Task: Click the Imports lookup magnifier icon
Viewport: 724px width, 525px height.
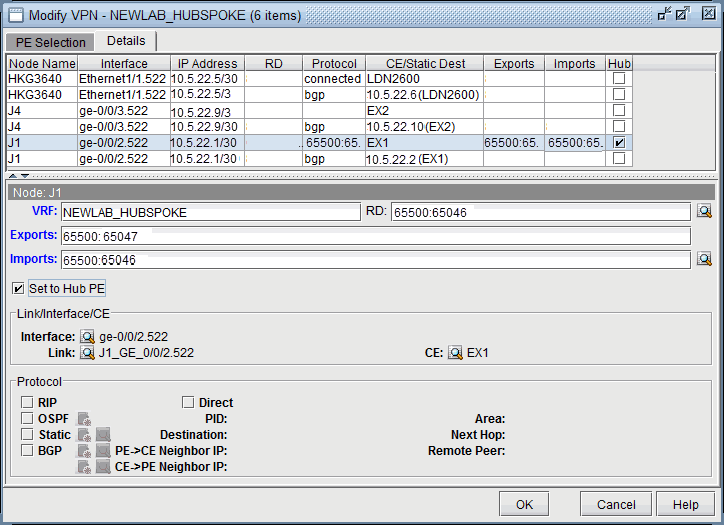Action: [x=704, y=259]
